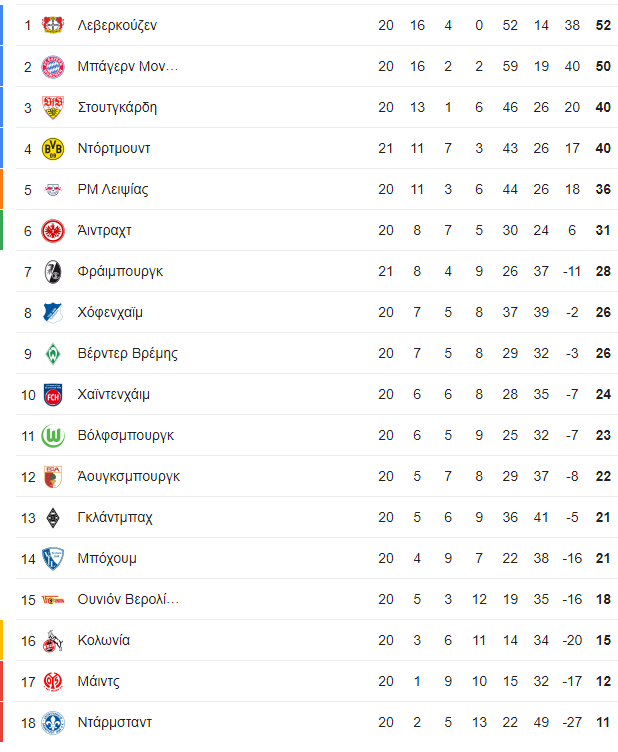Click the Köln goat crest
This screenshot has height=752, width=618.
53,641
